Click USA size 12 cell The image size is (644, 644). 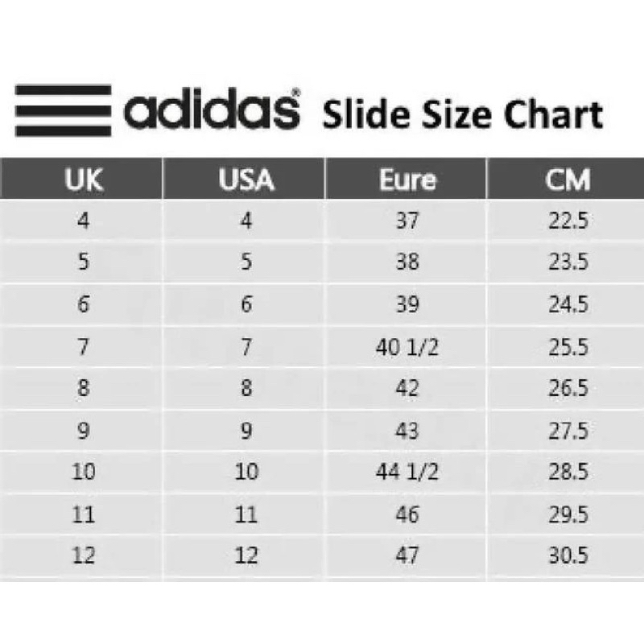coord(244,555)
